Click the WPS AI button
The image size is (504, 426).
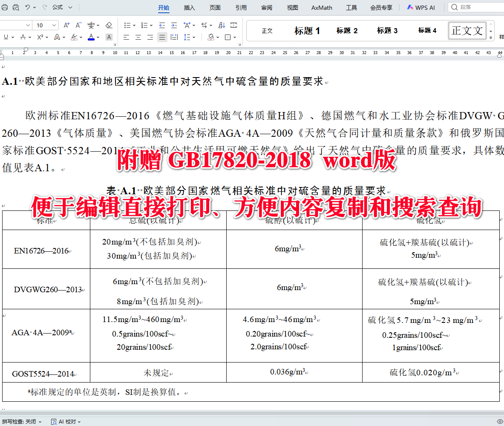[x=421, y=7]
